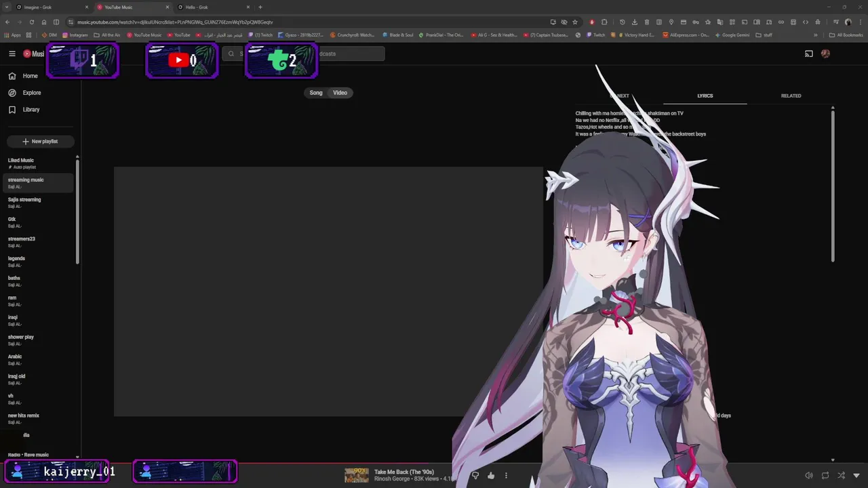This screenshot has height=488, width=868.
Task: Open the legends playlist
Action: tap(38, 262)
